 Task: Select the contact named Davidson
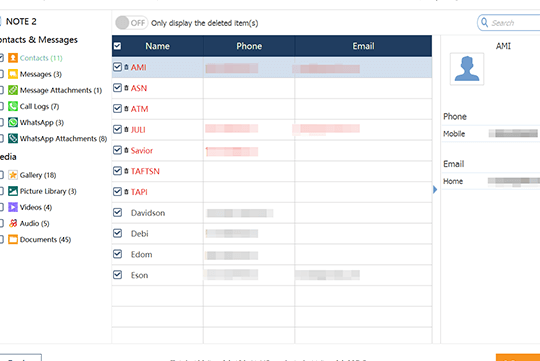[148, 213]
